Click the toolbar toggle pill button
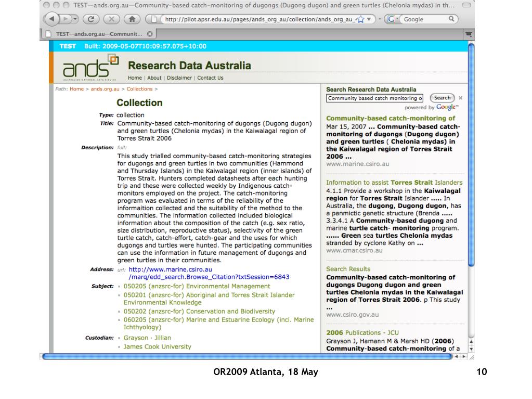 point(466,5)
